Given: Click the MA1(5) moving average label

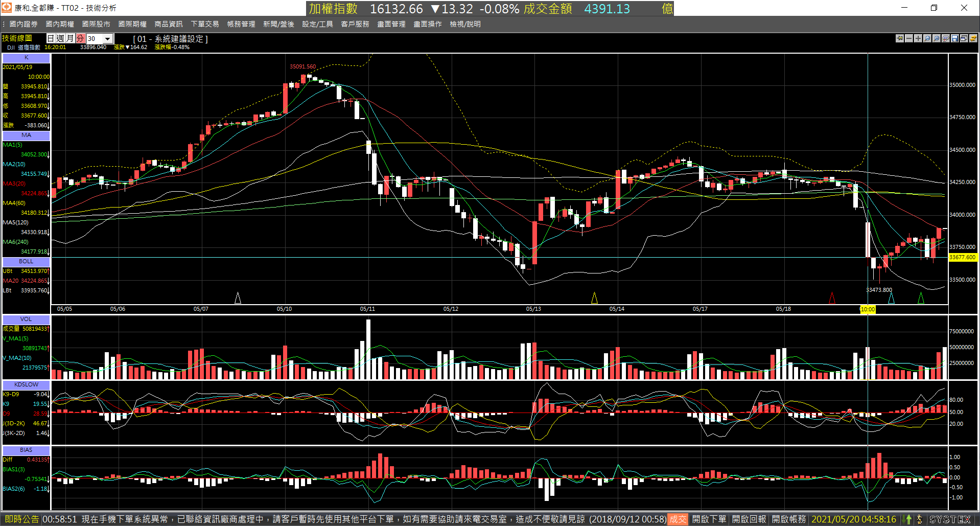Looking at the screenshot, I should pyautogui.click(x=13, y=145).
